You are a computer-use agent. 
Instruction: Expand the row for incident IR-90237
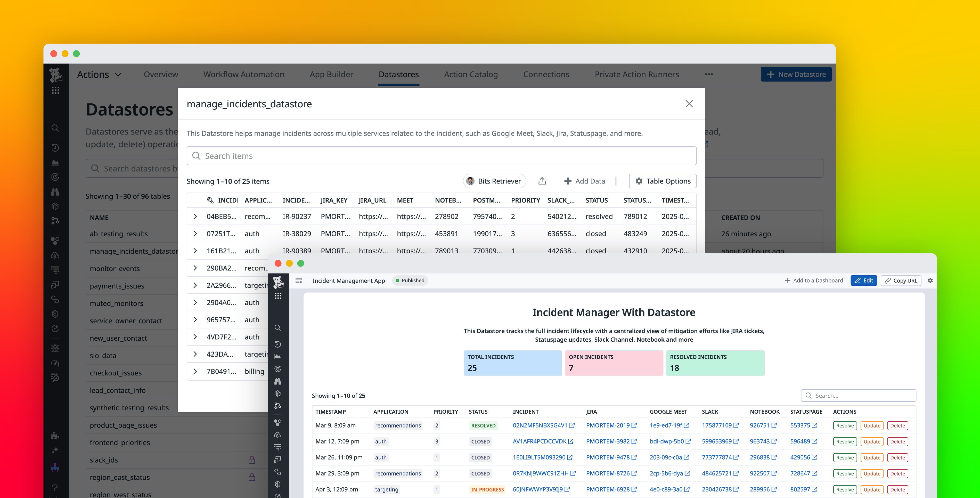[x=195, y=216]
